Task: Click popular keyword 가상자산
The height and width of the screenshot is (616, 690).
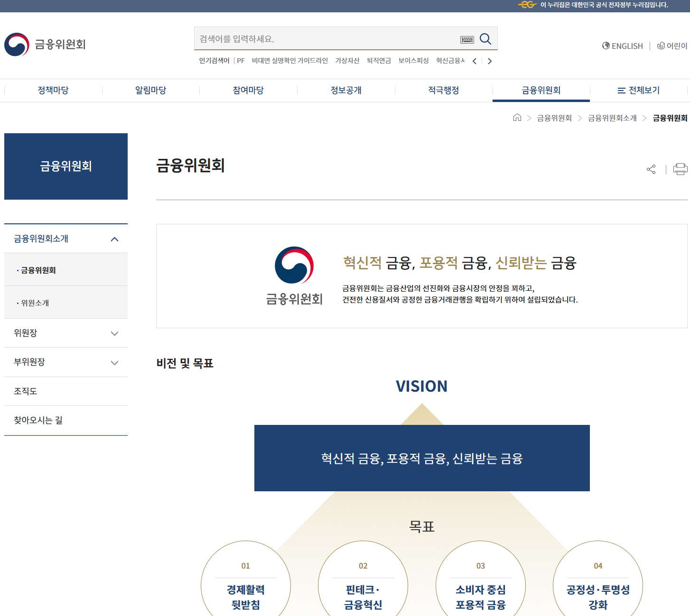Action: (x=347, y=61)
